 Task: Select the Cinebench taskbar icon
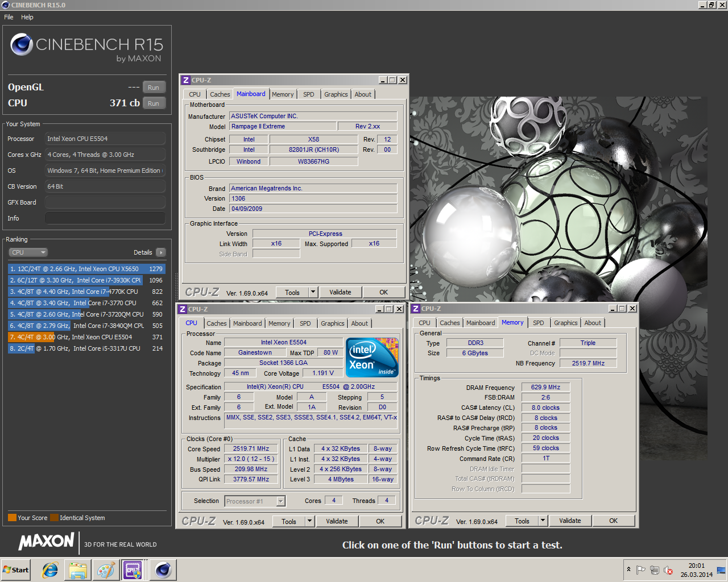point(163,570)
